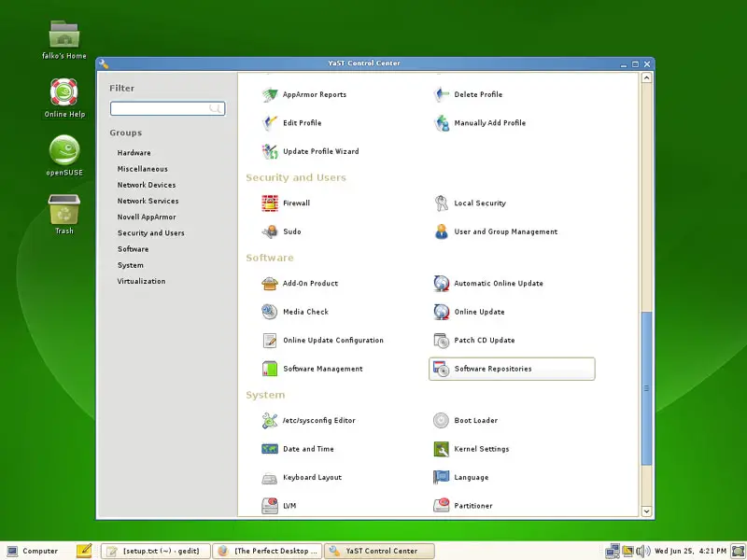Open the Date and Time icon

(x=270, y=449)
